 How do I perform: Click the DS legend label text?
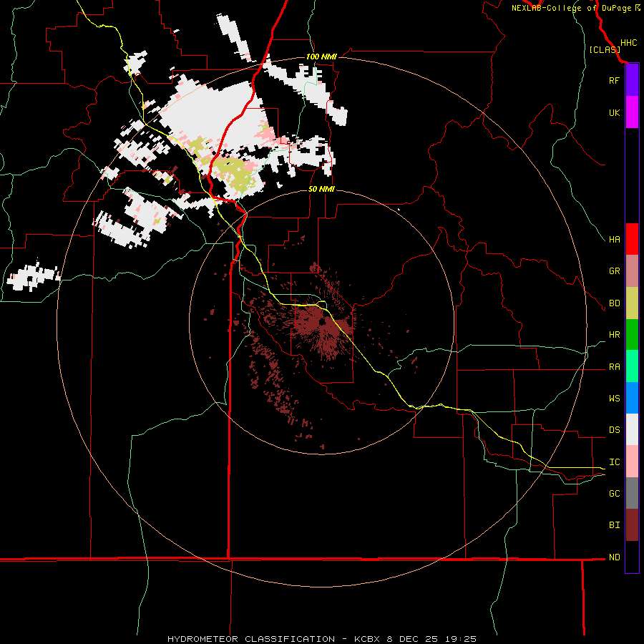coord(614,430)
